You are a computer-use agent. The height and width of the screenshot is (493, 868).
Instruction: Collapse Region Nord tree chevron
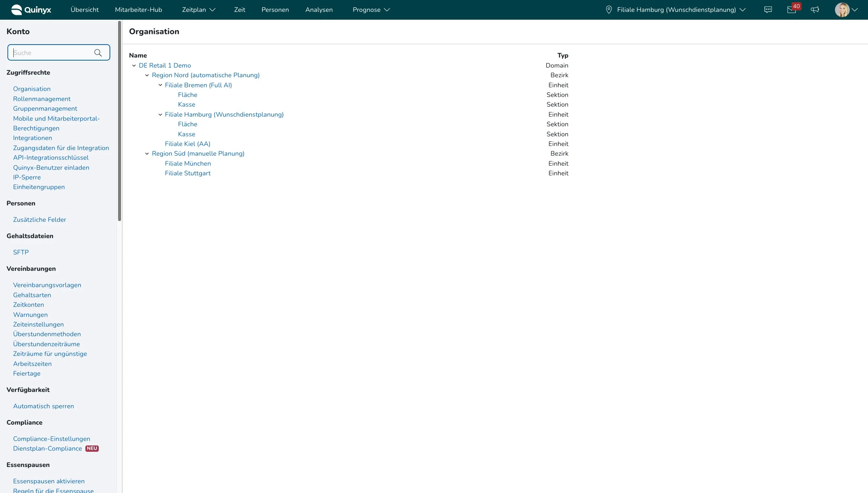coord(147,75)
